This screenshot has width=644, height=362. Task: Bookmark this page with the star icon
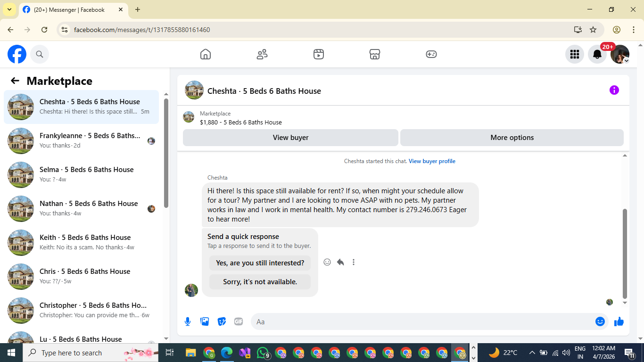(x=593, y=30)
